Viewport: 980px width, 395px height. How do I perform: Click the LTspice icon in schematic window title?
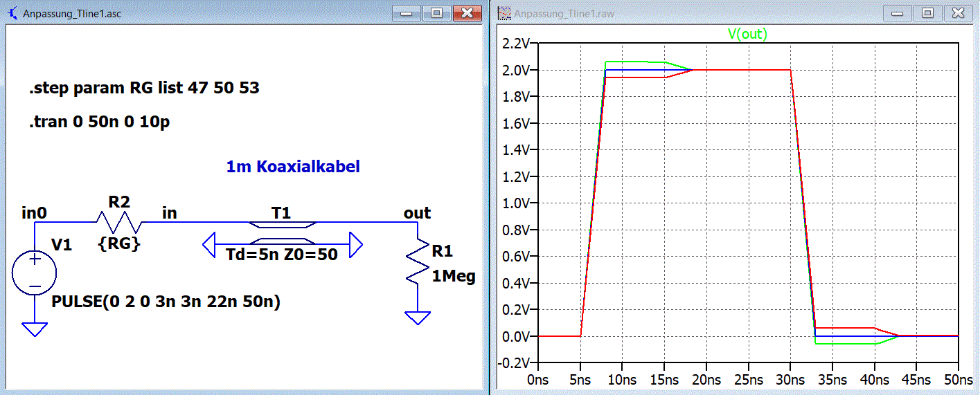coord(12,13)
